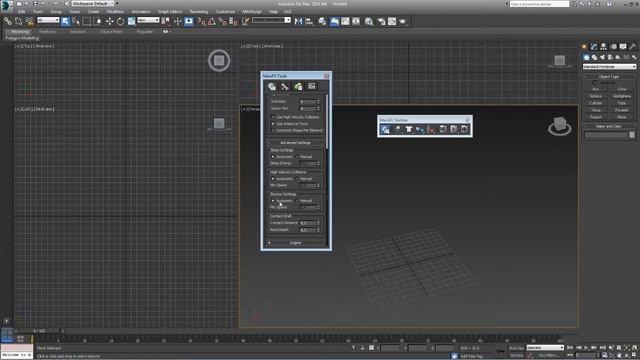The width and height of the screenshot is (640, 360).
Task: Click the perspective viewport ViewCube
Action: (x=560, y=126)
